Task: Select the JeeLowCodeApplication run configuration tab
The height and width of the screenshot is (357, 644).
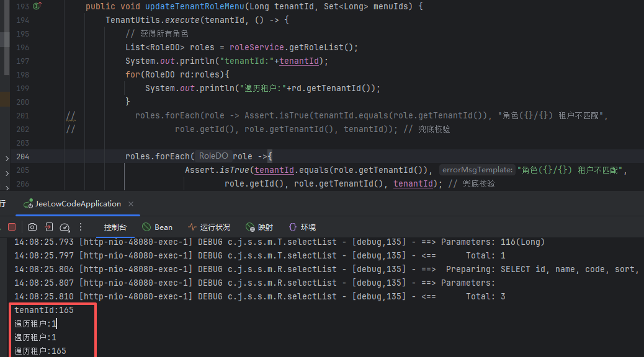Action: 78,204
